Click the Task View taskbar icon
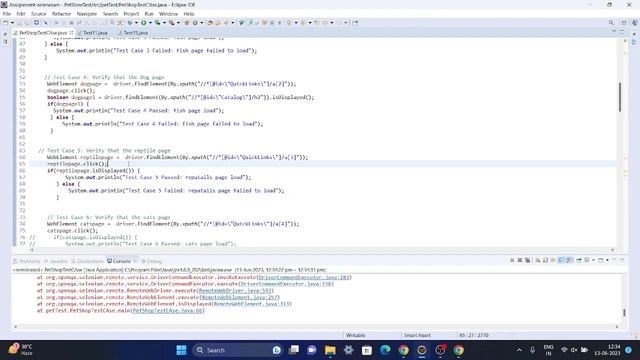Viewport: 640px width, 360px height. pos(293,350)
